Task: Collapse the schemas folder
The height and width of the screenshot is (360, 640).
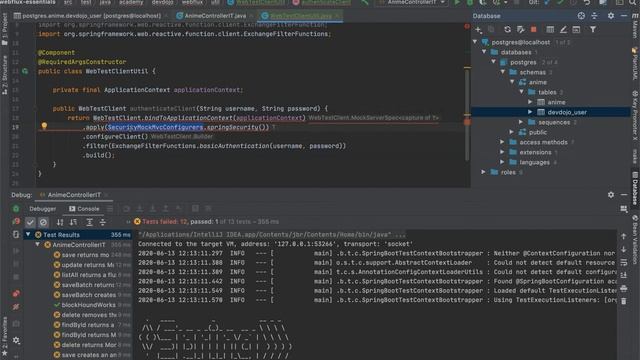Action: click(x=503, y=72)
